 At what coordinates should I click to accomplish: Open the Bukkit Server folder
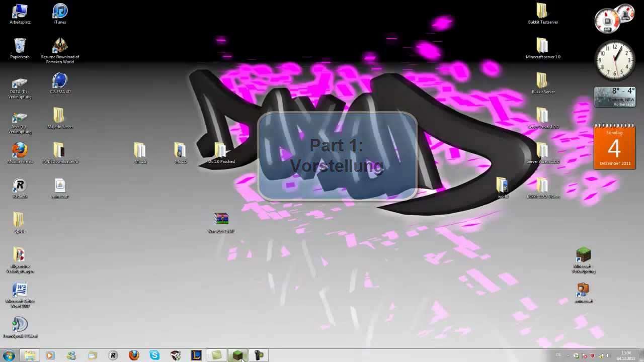[542, 83]
